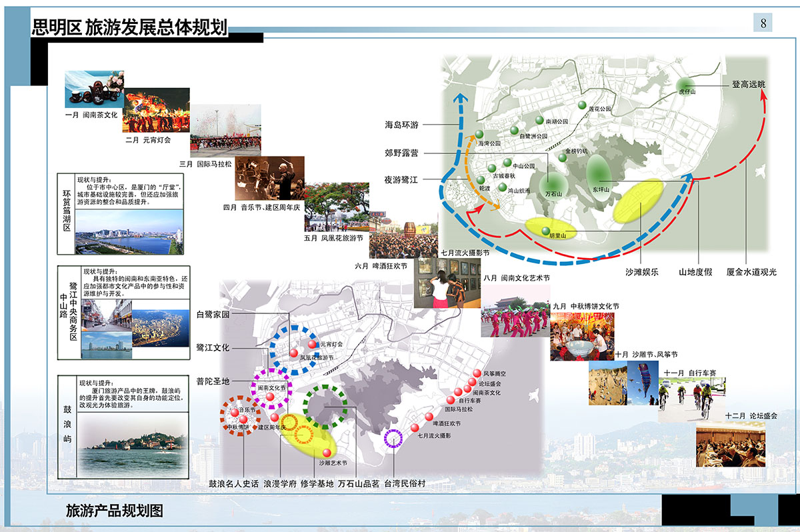
Task: Click the 中山公园 green marker
Action: click(x=507, y=162)
